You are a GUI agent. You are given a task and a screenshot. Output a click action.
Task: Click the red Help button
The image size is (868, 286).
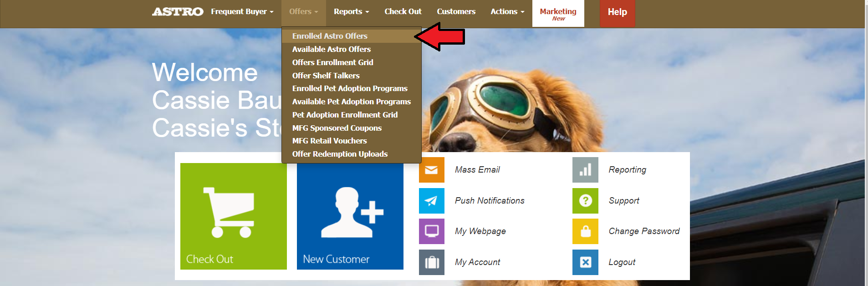click(x=617, y=12)
